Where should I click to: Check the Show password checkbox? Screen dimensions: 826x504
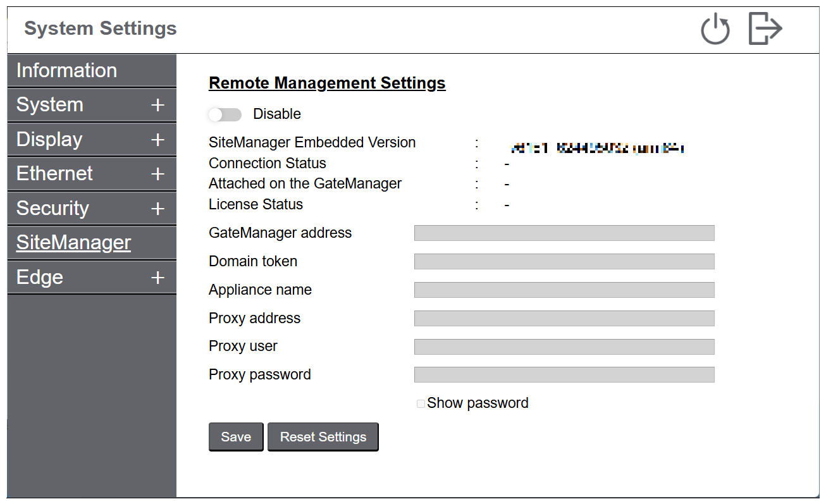coord(421,403)
